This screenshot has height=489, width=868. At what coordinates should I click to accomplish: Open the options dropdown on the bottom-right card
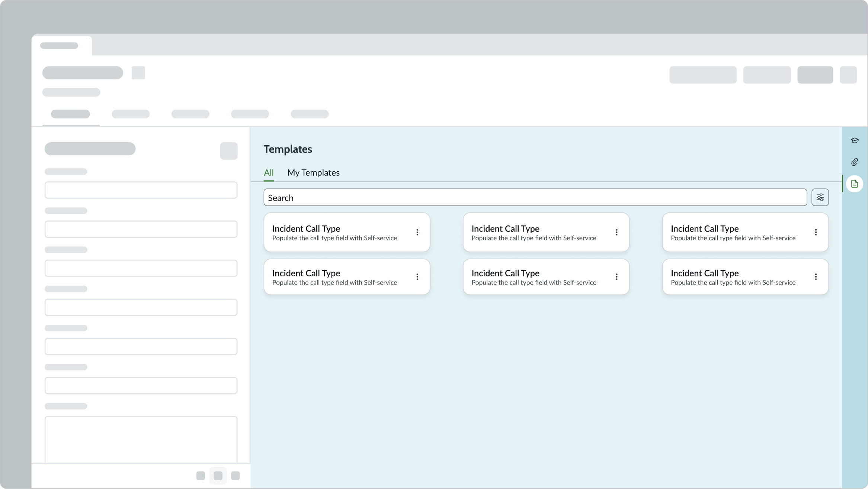(816, 277)
